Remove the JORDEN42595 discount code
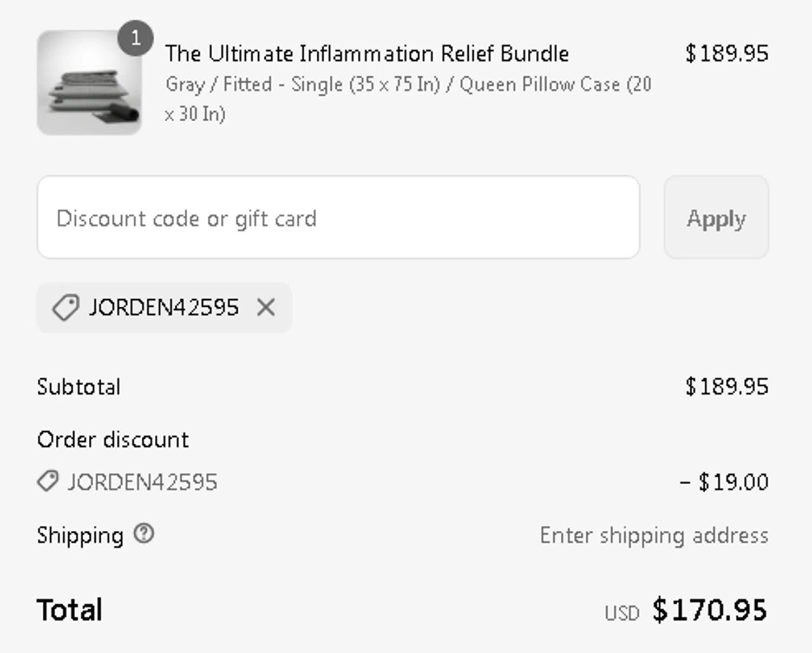812x653 pixels. click(266, 307)
